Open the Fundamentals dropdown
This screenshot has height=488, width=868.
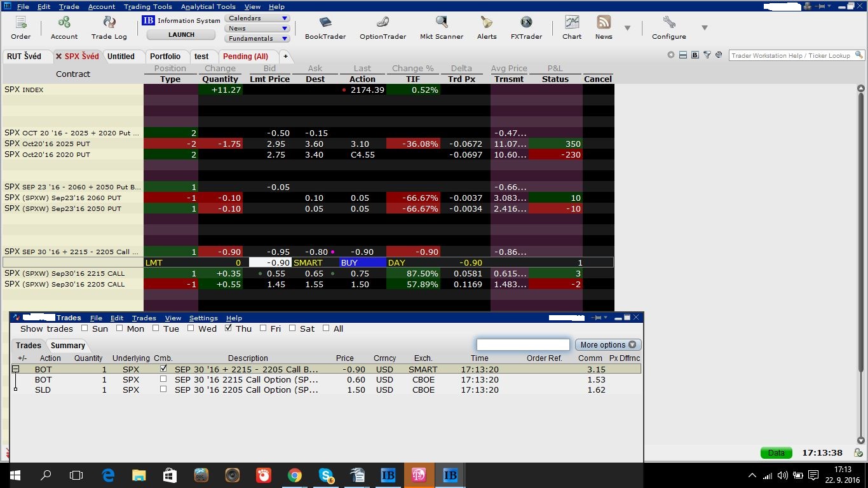click(257, 39)
